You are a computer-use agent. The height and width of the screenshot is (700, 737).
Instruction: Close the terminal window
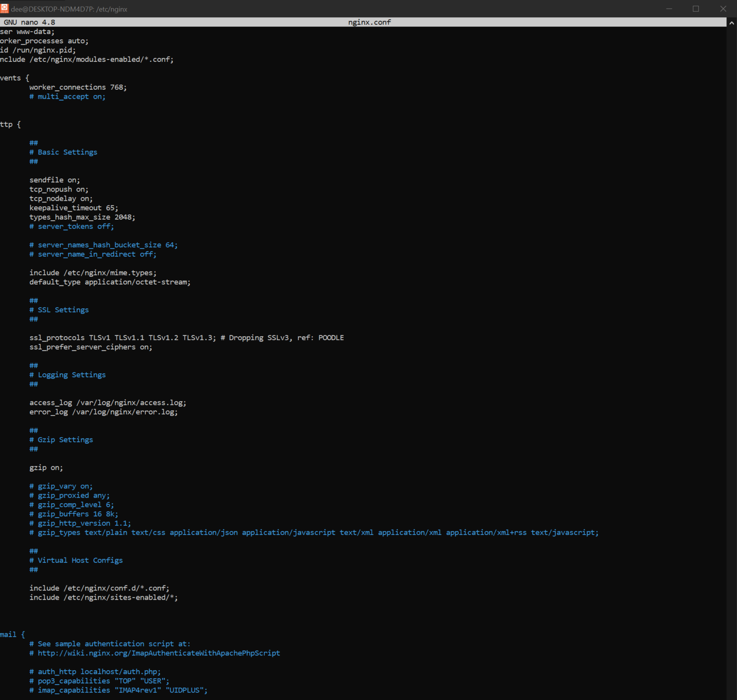pyautogui.click(x=723, y=9)
